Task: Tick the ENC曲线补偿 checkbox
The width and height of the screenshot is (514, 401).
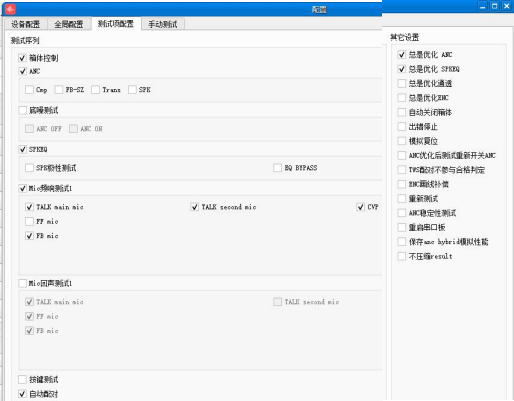Action: [x=402, y=184]
